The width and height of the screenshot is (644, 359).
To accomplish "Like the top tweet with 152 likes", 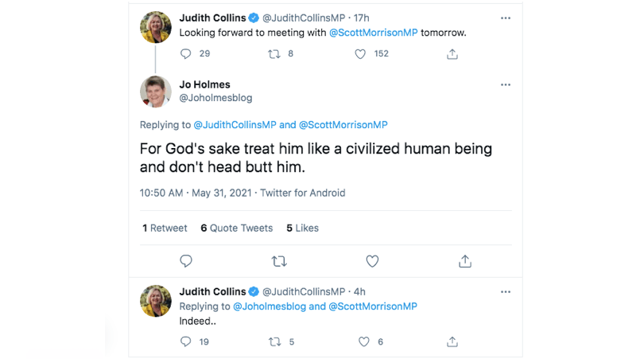I will [x=360, y=54].
